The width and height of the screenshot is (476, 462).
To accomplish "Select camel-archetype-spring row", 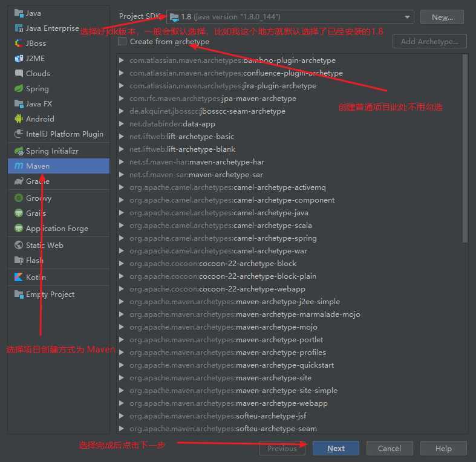I will pos(289,238).
